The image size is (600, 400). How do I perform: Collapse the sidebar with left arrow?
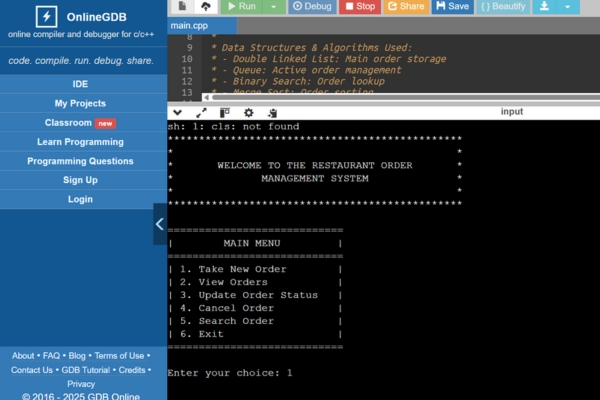(160, 224)
